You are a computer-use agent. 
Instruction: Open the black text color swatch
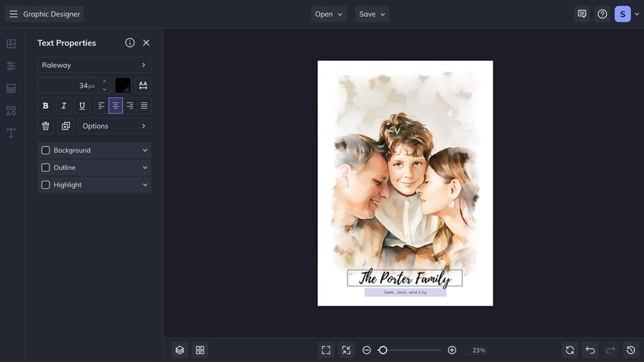pos(122,85)
